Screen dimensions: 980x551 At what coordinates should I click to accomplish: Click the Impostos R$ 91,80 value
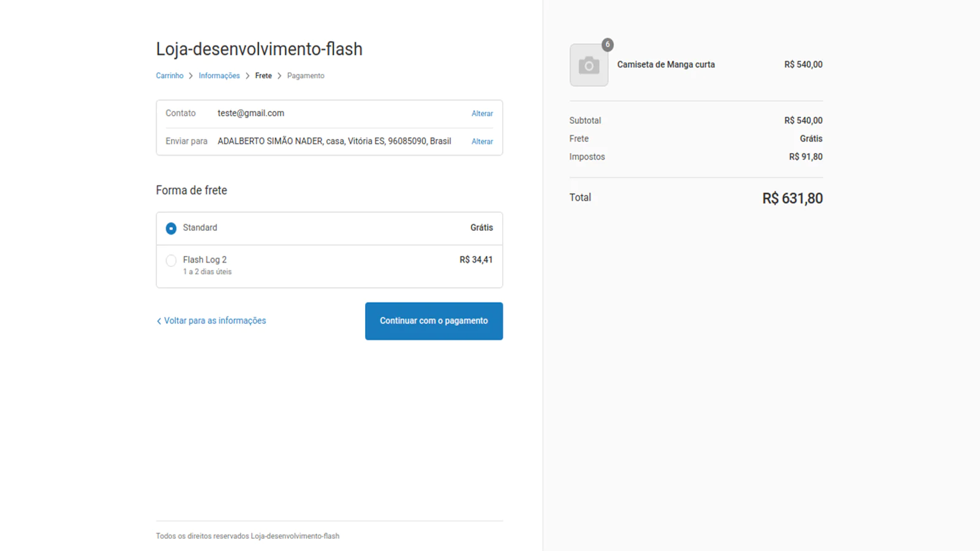click(x=805, y=157)
